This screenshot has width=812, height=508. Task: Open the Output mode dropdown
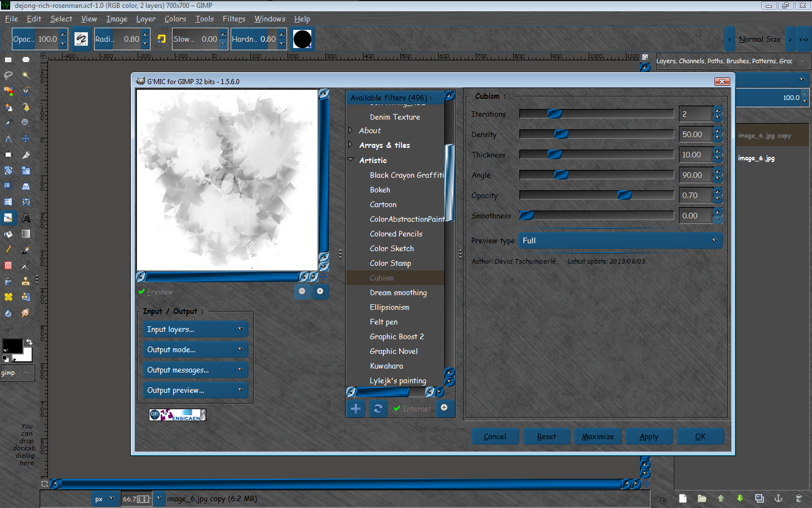pos(195,349)
